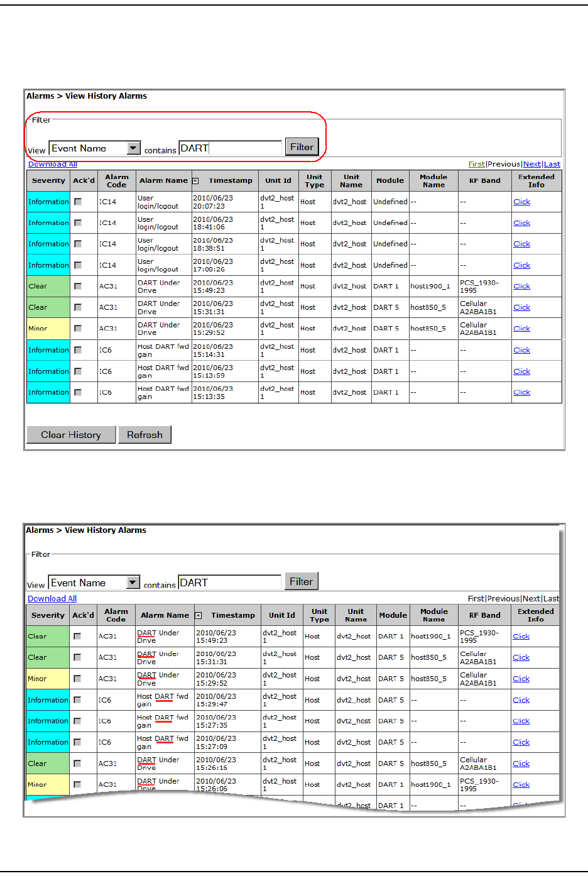Click RF Band column header in upper screenshot
This screenshot has height=876, width=588.
click(485, 181)
